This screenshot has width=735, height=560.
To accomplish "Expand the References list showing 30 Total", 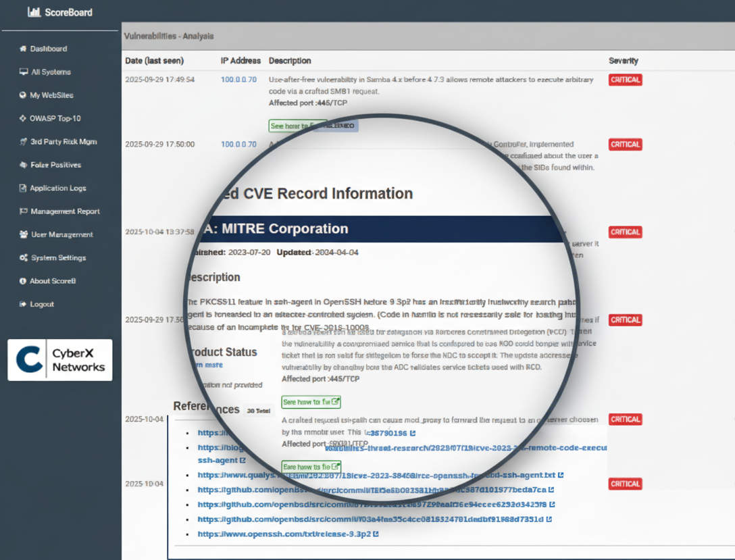I will pos(257,409).
